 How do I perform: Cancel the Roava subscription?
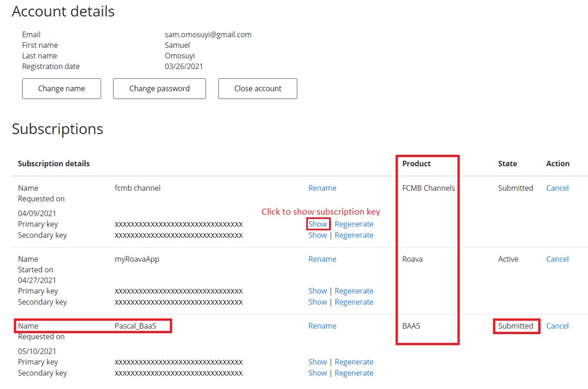(x=557, y=259)
